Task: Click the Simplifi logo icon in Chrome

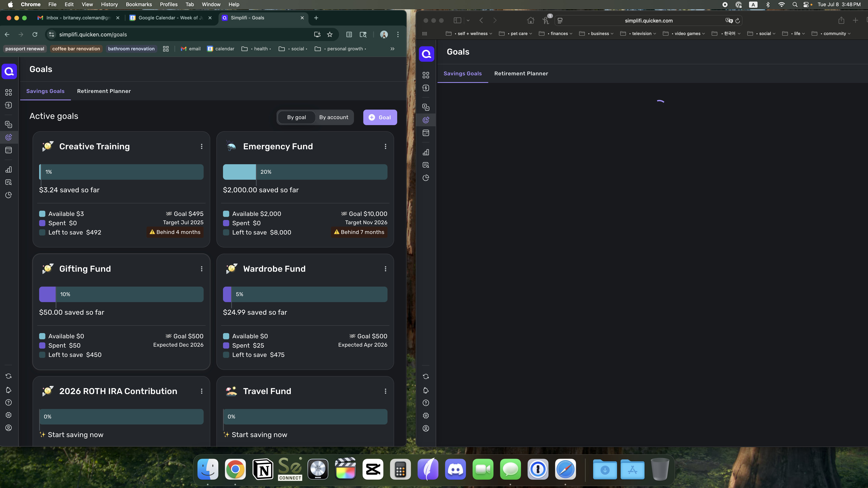Action: (9, 71)
